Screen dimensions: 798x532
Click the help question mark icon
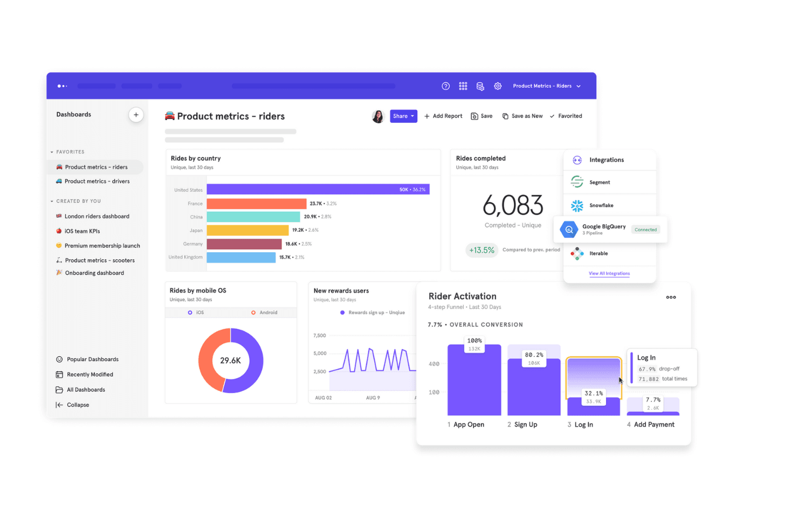pos(445,86)
